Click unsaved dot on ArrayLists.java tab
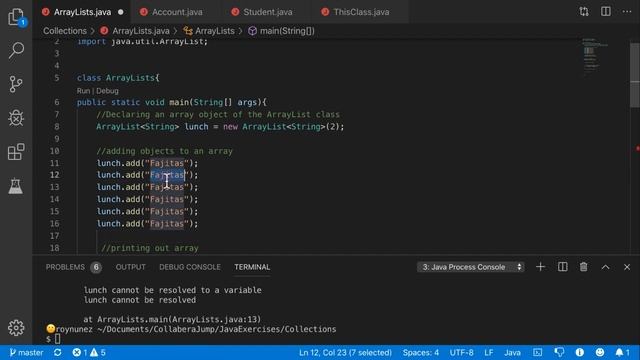The image size is (640, 360). tap(121, 12)
